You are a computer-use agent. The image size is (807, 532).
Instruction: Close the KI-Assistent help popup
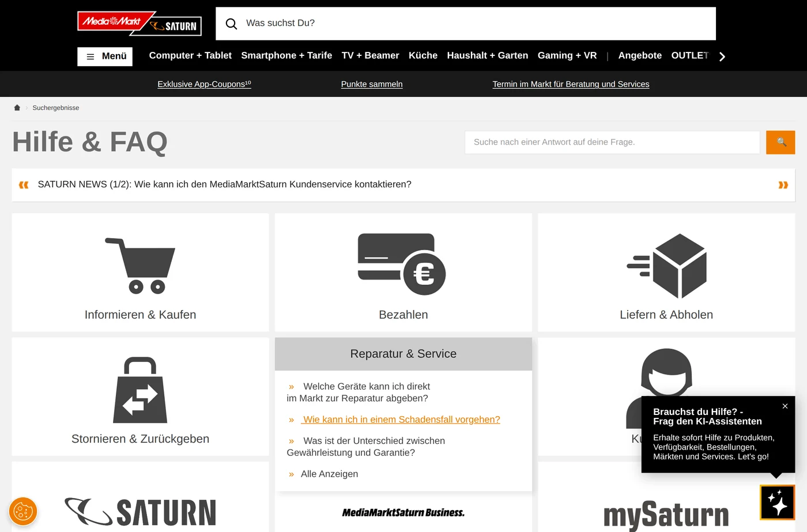[785, 406]
